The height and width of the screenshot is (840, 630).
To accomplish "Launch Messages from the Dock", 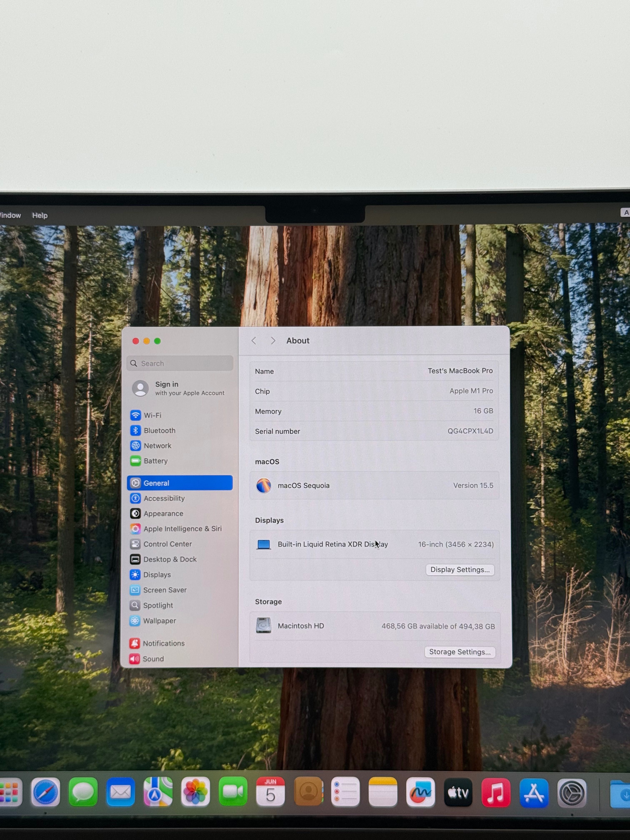I will click(x=83, y=792).
